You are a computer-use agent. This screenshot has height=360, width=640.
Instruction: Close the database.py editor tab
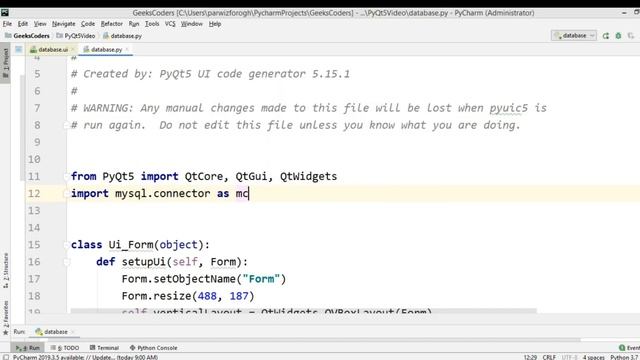[x=127, y=49]
